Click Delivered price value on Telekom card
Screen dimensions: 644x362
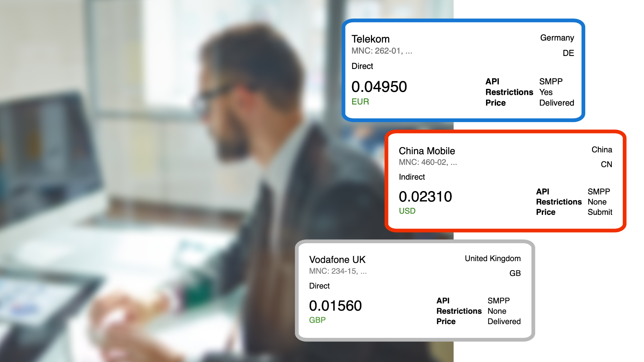pos(556,103)
